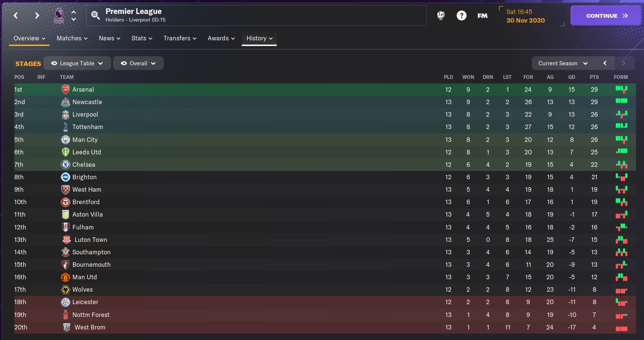Click the FM menu icon
Viewport: 644px width, 340px height.
(482, 15)
